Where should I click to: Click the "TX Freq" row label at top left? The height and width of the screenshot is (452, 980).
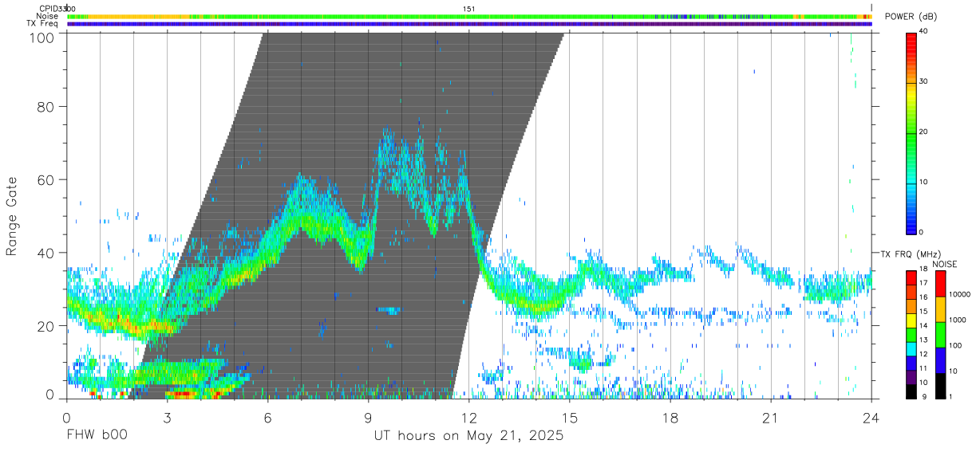click(x=43, y=23)
